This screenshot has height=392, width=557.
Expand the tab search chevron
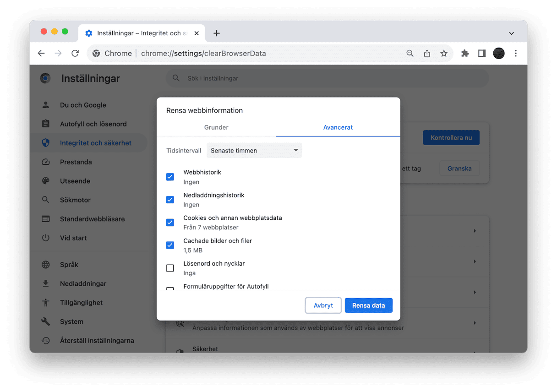pos(512,33)
